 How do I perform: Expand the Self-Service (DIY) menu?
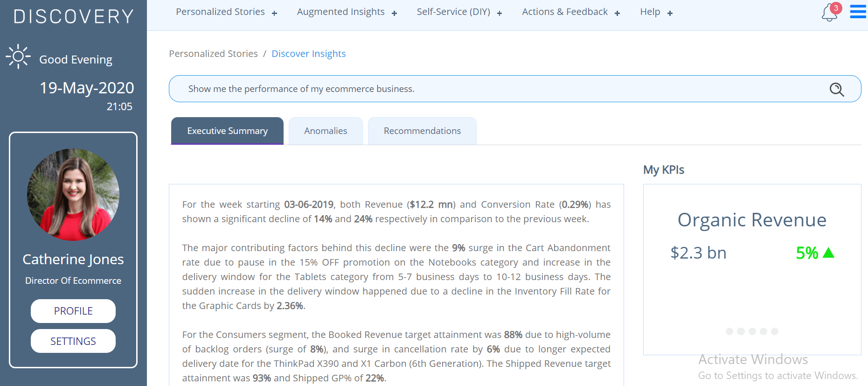tap(459, 12)
